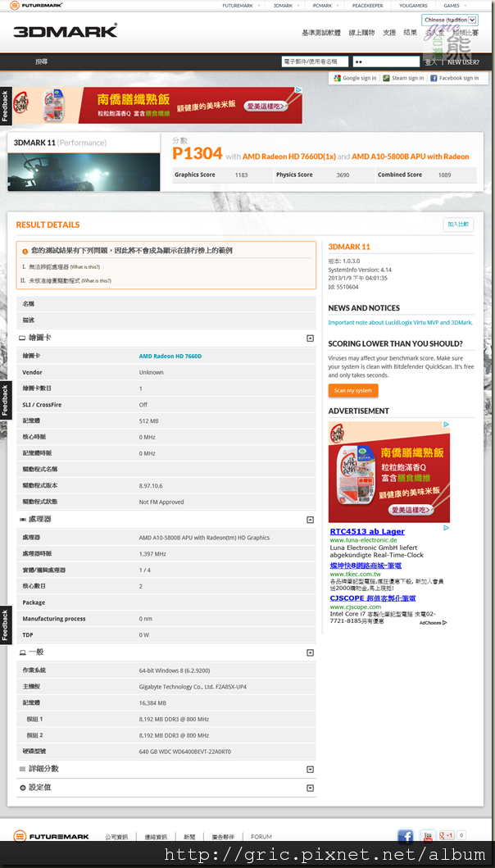This screenshot has width=495, height=868.
Task: Open 線上購物 menu item
Action: [361, 33]
